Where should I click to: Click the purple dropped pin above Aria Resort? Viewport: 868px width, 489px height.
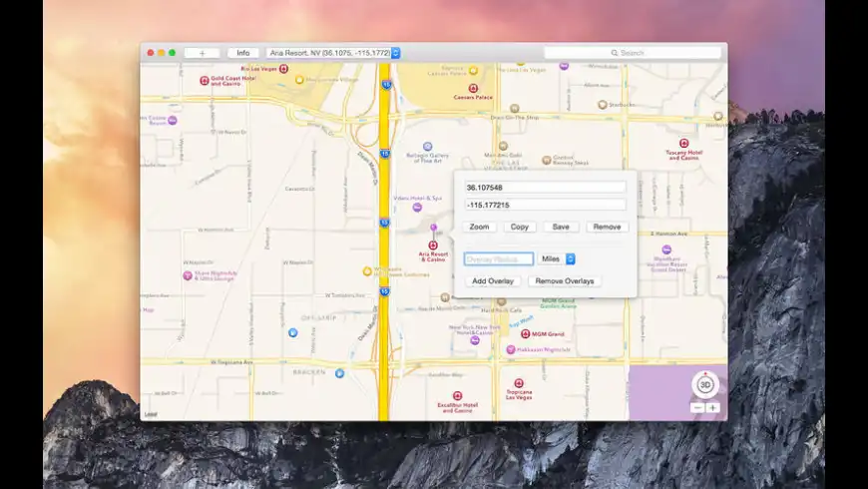pos(433,228)
